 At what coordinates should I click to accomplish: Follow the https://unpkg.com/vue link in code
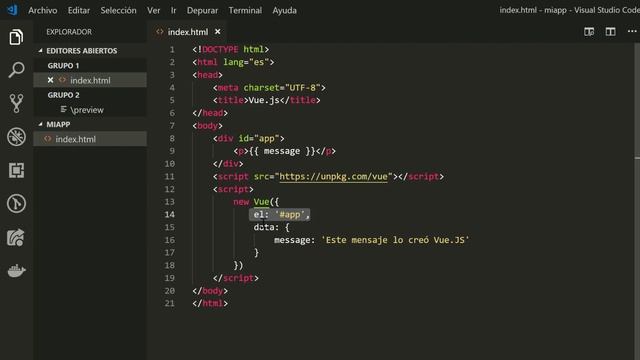[333, 176]
